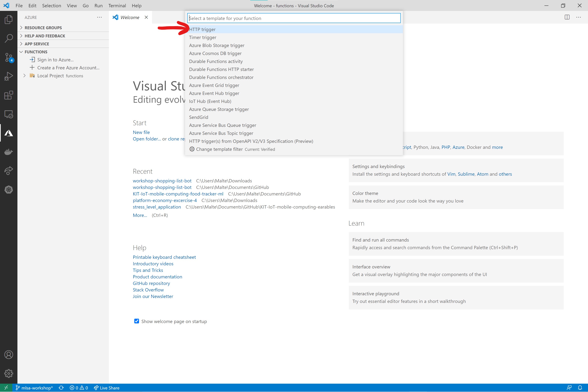Expand the RESOURCE GROUPS section
The image size is (588, 392).
pos(43,28)
